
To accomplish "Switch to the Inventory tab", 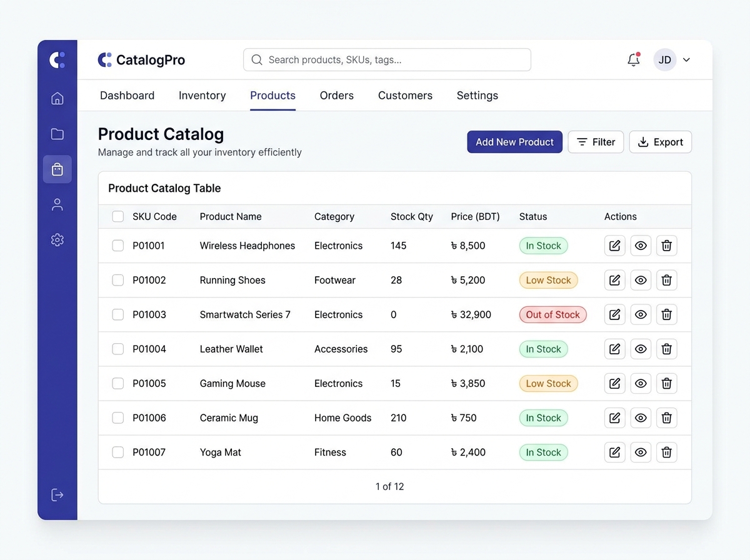I will 202,96.
